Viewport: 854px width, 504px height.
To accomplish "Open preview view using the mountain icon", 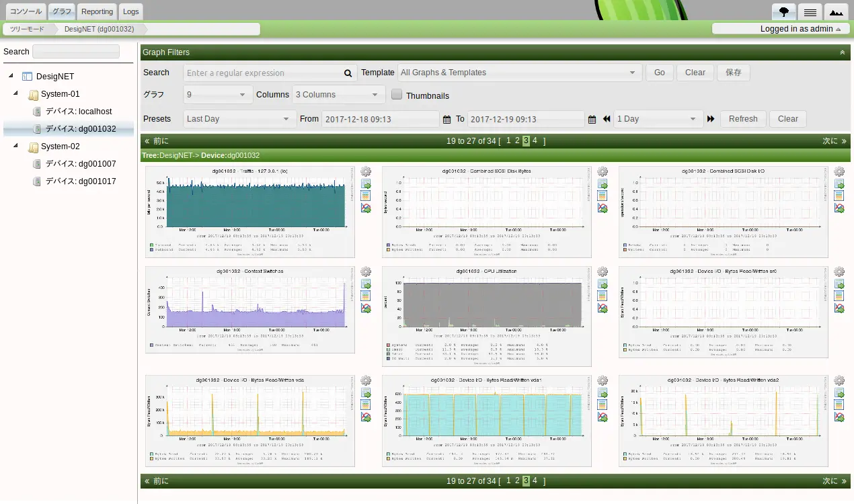I will (836, 12).
